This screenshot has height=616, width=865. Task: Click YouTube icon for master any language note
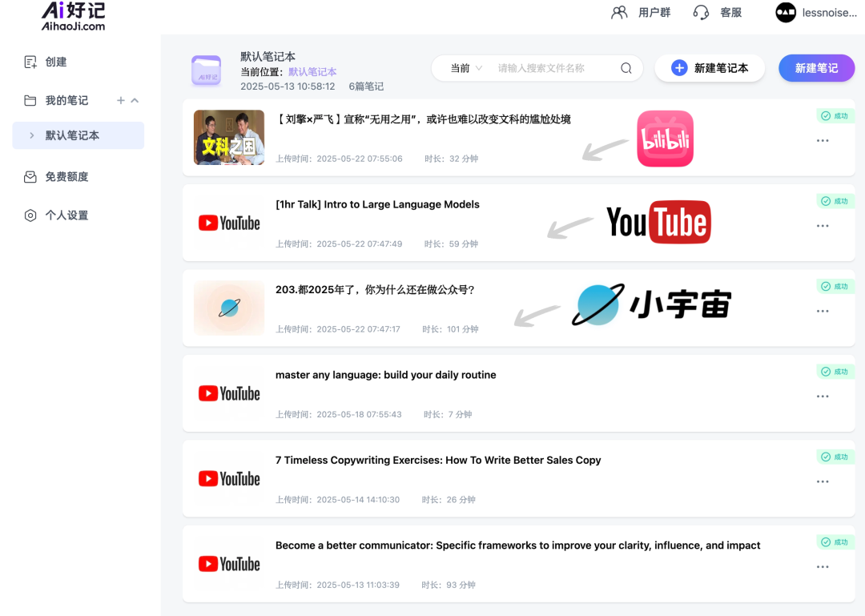pos(229,393)
